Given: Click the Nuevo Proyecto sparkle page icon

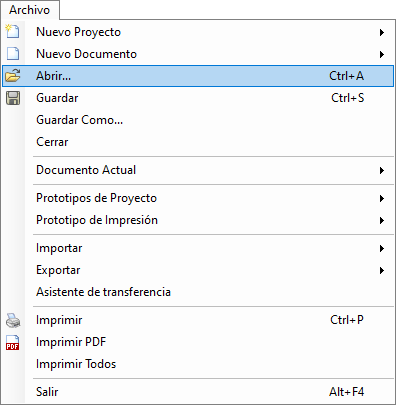Looking at the screenshot, I should pyautogui.click(x=13, y=31).
